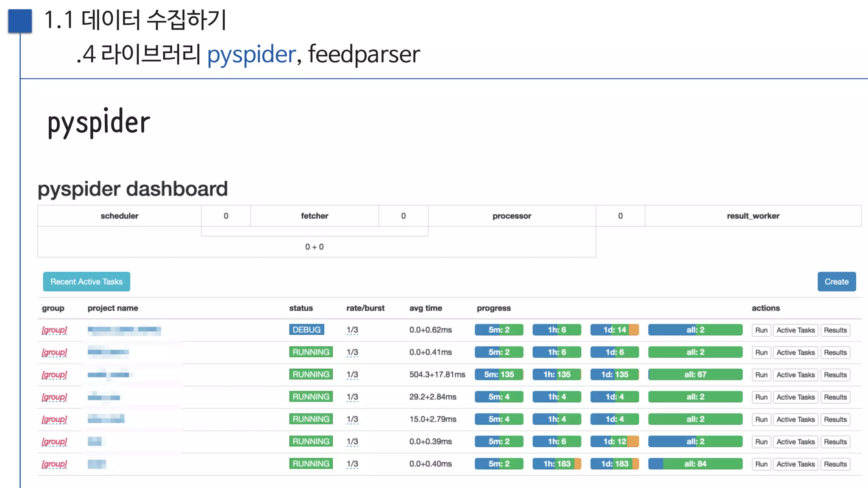Edit rate/burst 1/3 in first row
This screenshot has height=488, width=868.
[x=352, y=330]
